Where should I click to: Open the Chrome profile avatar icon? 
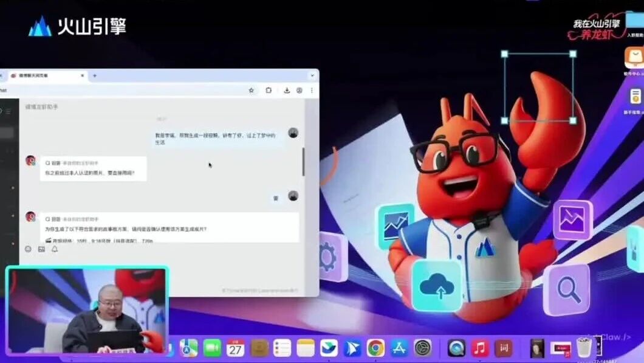pos(300,91)
